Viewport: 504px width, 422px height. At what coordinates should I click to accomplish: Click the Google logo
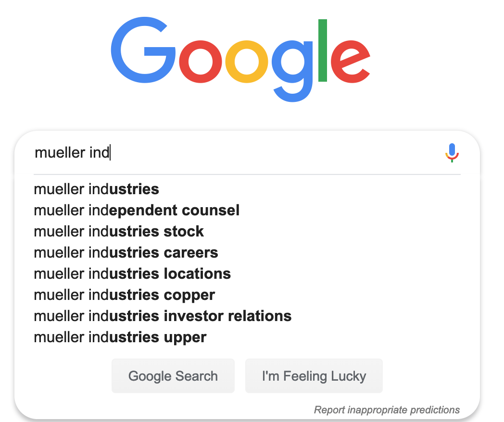click(240, 60)
